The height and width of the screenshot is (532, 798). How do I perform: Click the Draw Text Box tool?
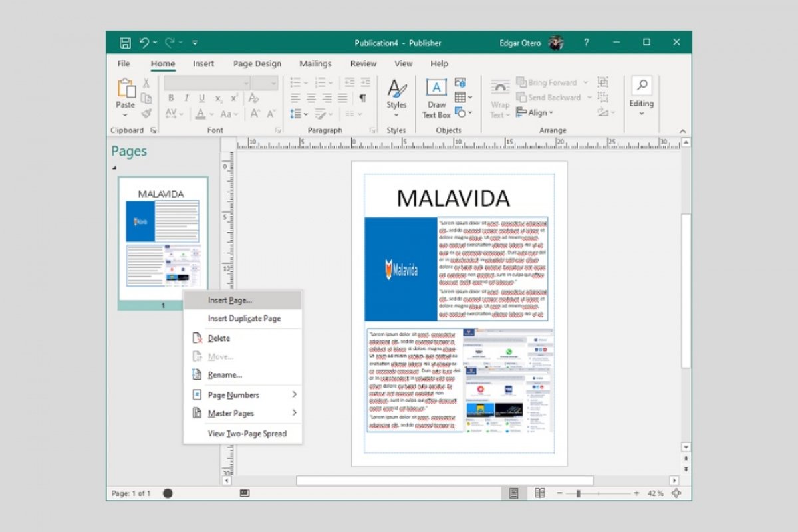point(436,98)
